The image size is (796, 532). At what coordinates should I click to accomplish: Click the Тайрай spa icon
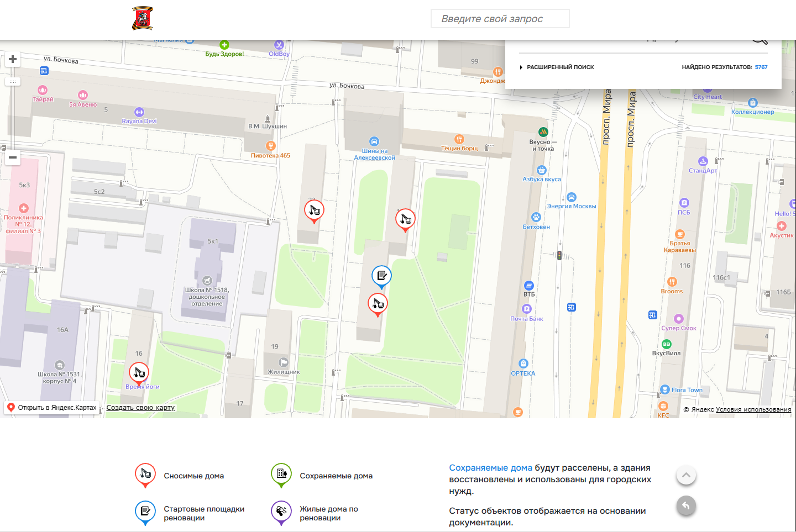43,90
